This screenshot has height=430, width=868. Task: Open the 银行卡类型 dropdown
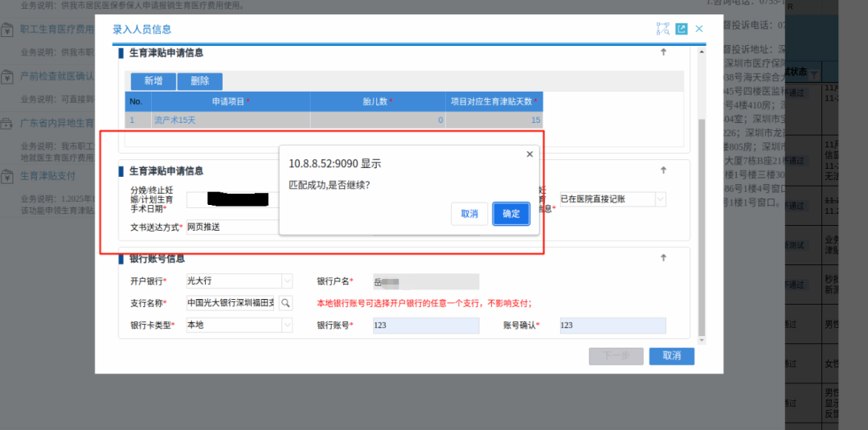point(287,325)
